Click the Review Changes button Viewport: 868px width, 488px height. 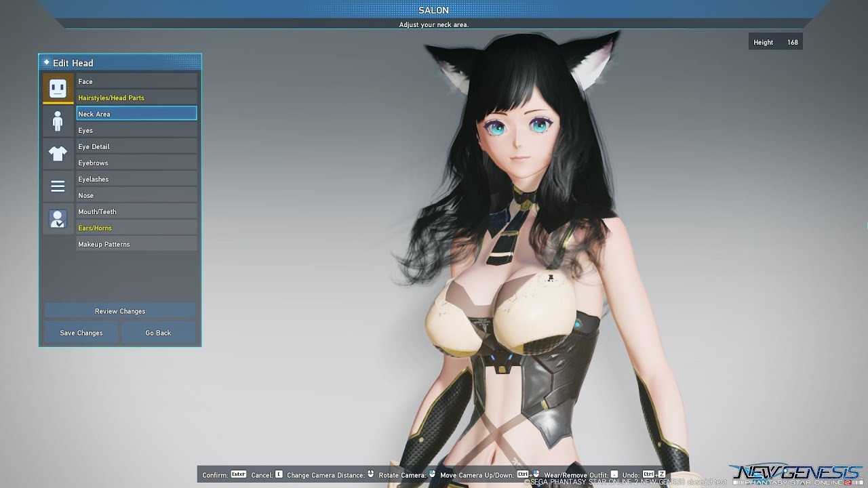[x=120, y=311]
